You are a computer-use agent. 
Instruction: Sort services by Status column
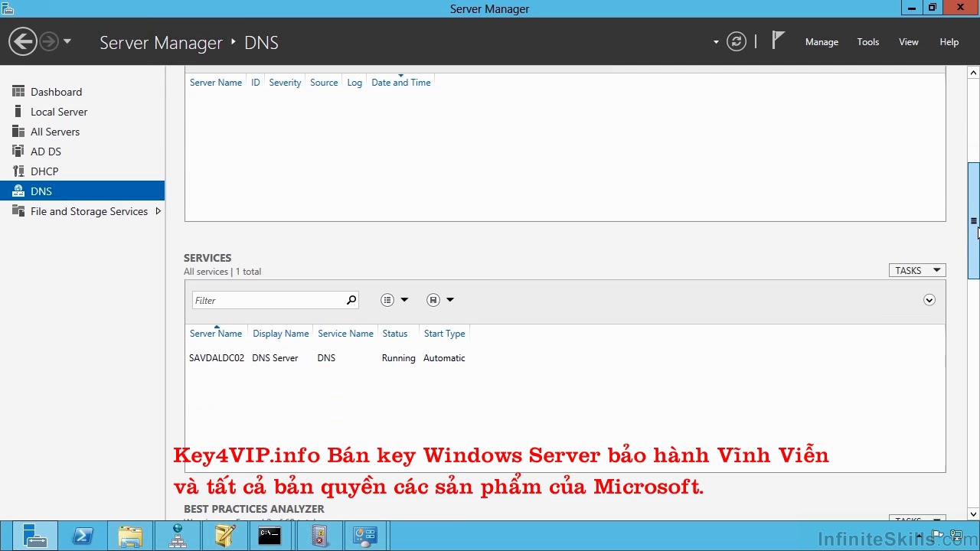coord(395,334)
